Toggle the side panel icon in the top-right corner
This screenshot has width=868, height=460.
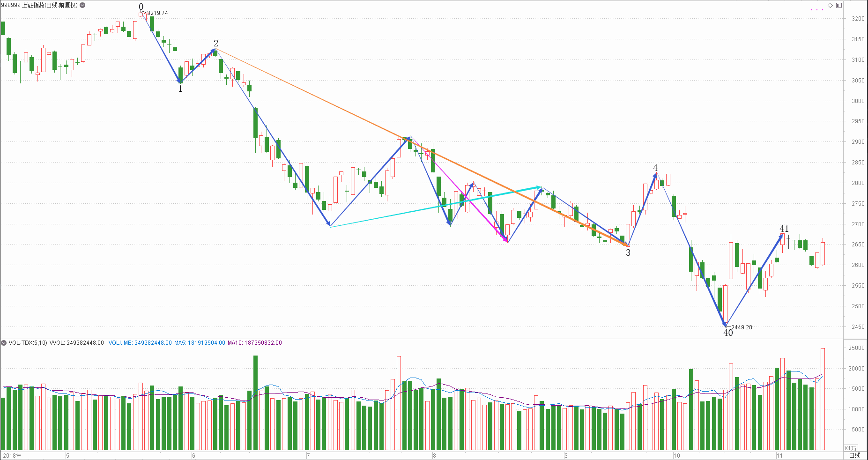(839, 5)
